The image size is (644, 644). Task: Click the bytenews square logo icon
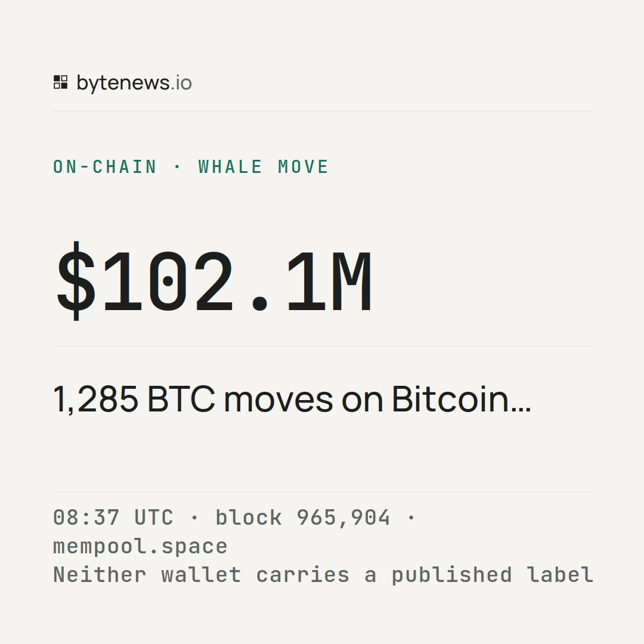click(x=60, y=82)
